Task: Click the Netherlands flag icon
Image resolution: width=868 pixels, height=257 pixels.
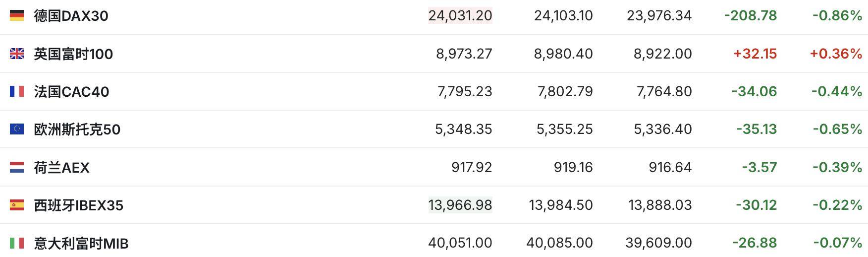Action: coord(17,167)
